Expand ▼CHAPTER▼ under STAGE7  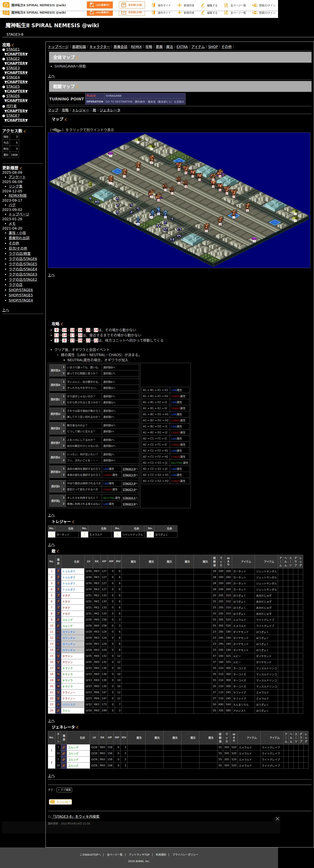(16, 120)
